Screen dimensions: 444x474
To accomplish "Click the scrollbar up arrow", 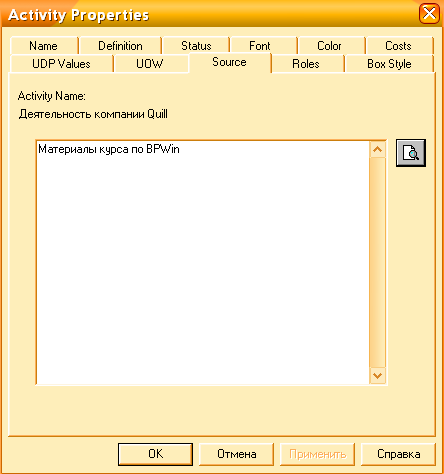I will click(x=377, y=150).
